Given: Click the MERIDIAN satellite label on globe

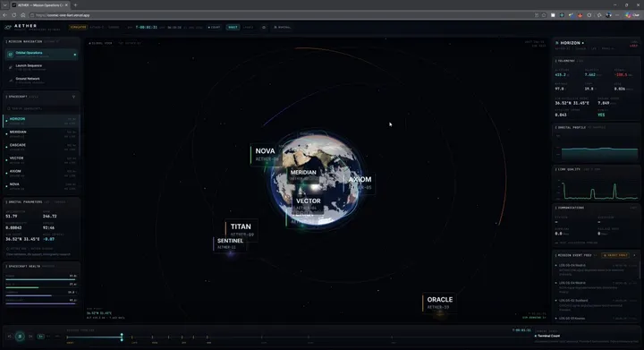Looking at the screenshot, I should [x=303, y=175].
